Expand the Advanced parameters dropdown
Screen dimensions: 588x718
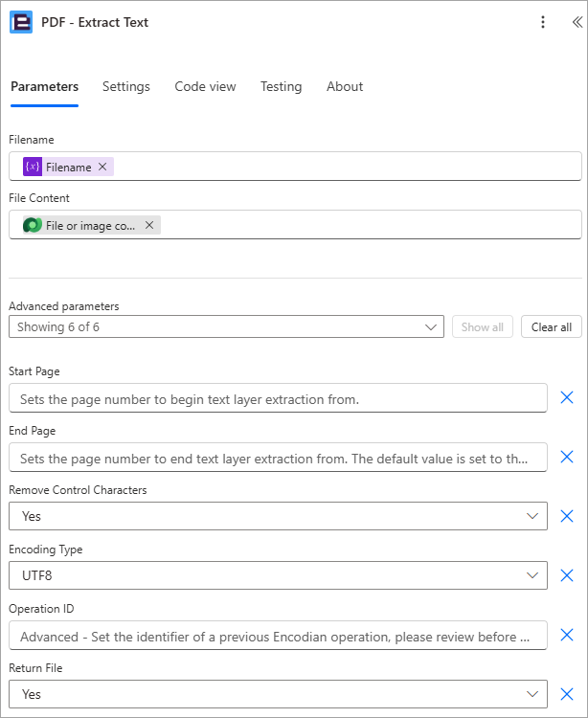226,327
